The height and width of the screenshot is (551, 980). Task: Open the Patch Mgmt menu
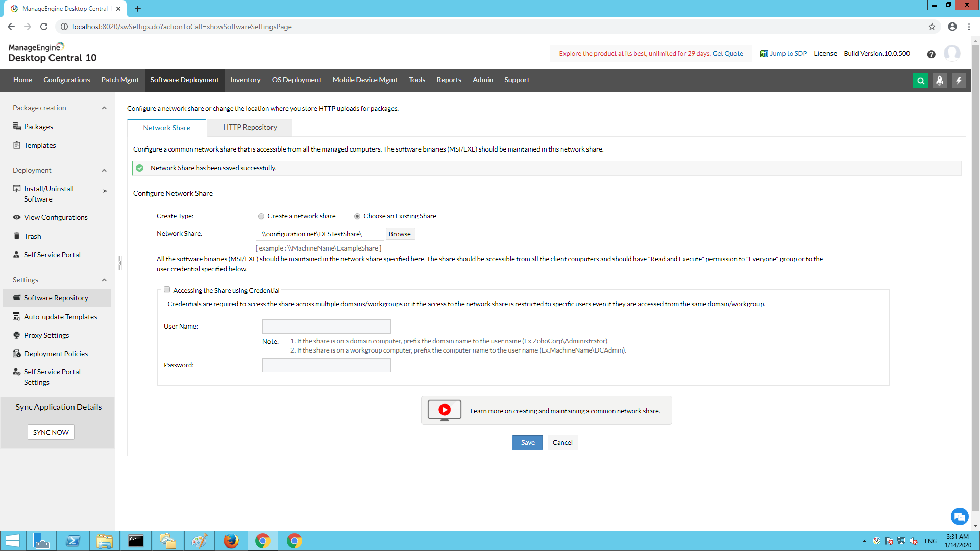[120, 80]
